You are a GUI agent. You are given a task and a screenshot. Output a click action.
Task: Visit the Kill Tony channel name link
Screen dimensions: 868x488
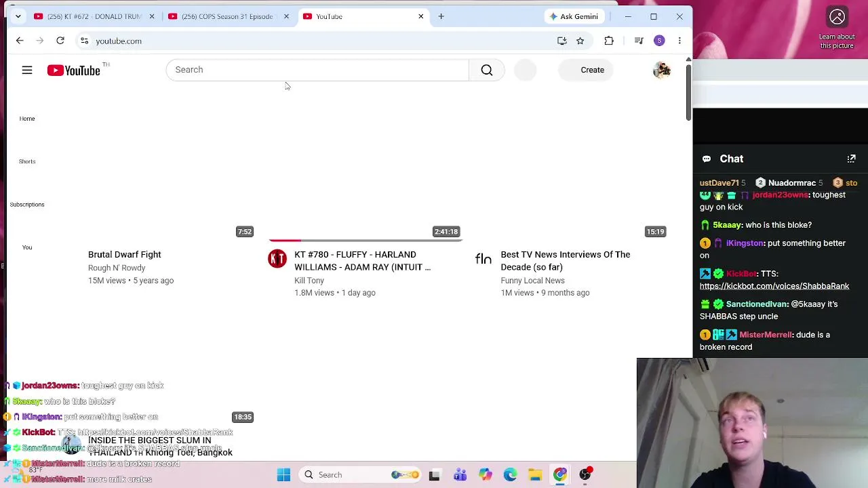(x=309, y=280)
